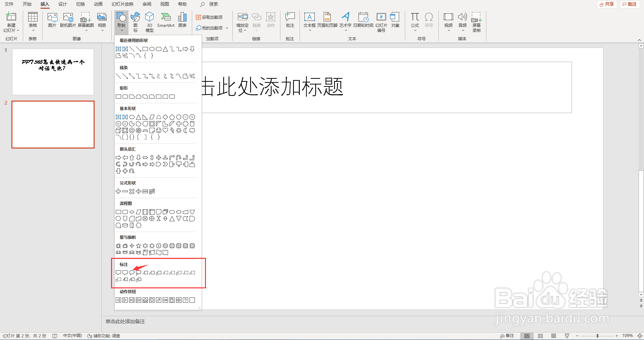This screenshot has width=644, height=340.
Task: Open the File (文件) tab
Action: (9, 4)
